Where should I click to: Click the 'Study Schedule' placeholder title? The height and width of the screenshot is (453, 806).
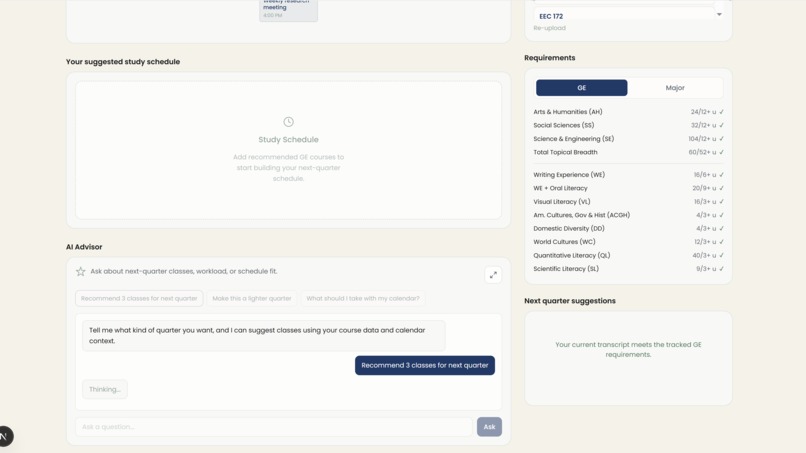click(288, 140)
